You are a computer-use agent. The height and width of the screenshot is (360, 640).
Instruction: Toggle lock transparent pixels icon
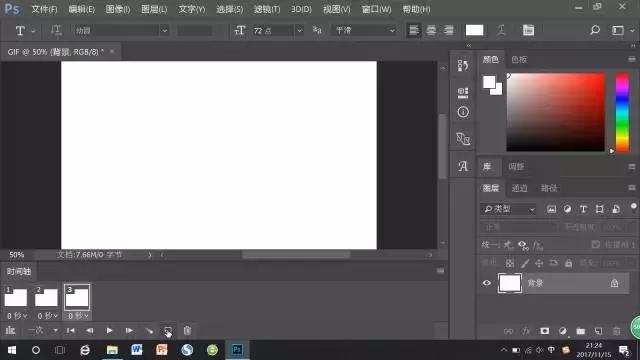509,263
